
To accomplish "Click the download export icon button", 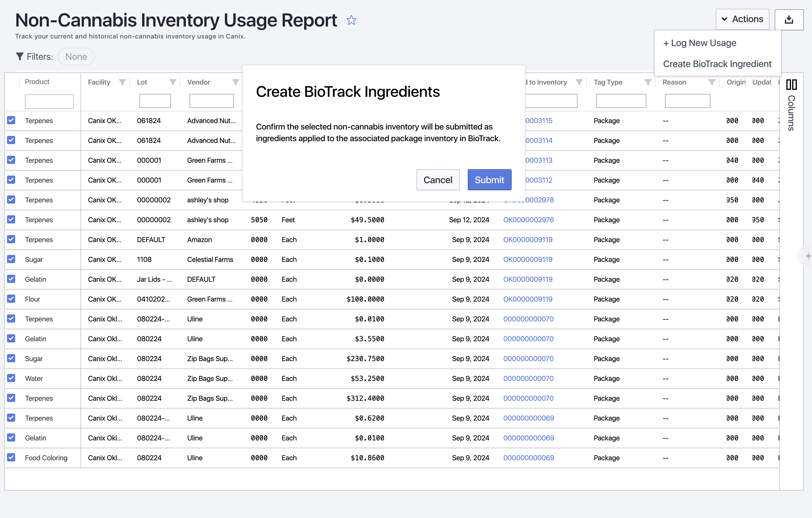I will pos(789,20).
